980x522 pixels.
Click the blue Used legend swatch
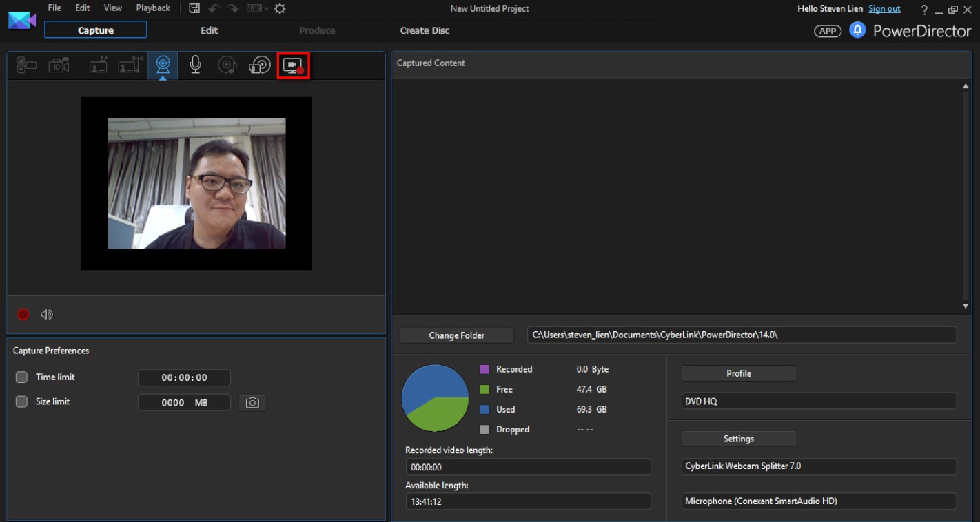(484, 409)
